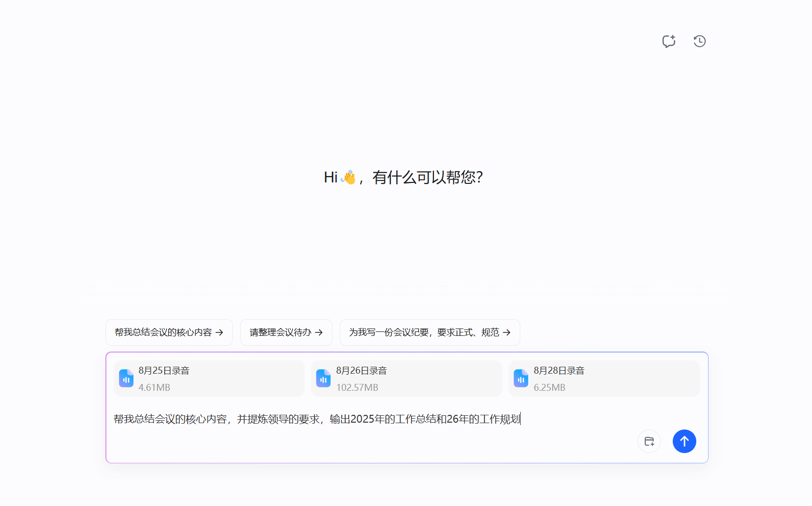This screenshot has height=506, width=812.
Task: Click the 8月26日录音 audio file icon
Action: coord(324,379)
